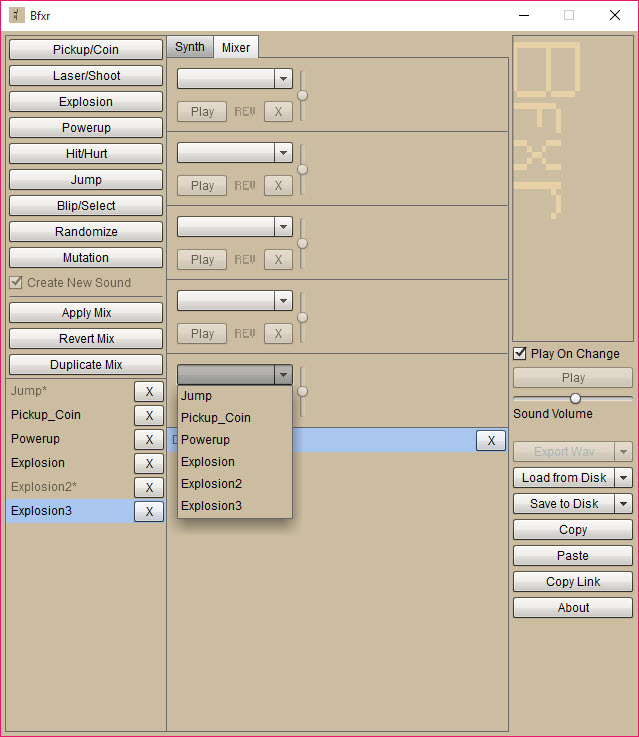Screen dimensions: 639x737
Task: Open the Save to Disk dropdown arrow
Action: coord(623,504)
